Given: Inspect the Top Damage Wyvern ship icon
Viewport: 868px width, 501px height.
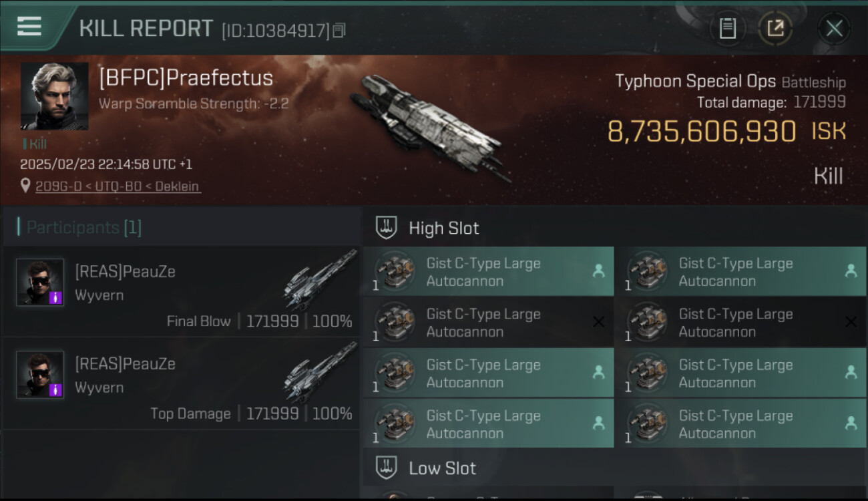Looking at the screenshot, I should click(x=320, y=371).
